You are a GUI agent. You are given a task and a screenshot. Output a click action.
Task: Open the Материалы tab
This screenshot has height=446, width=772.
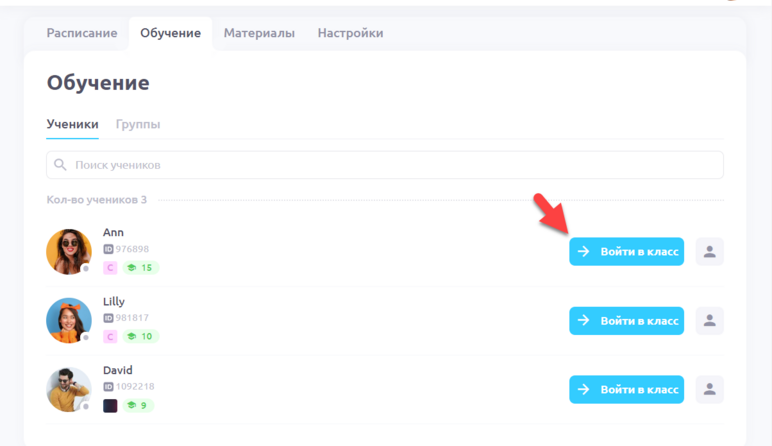click(x=259, y=33)
